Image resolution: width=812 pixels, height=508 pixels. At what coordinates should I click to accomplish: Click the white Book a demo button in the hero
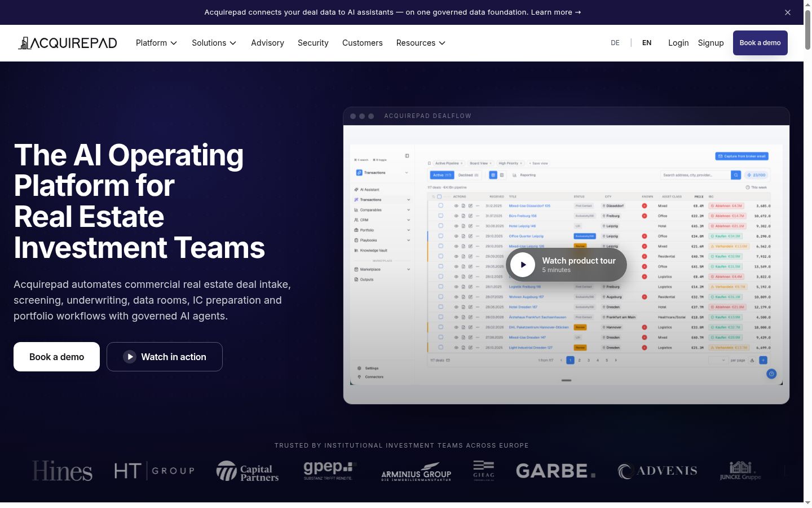[x=56, y=357]
